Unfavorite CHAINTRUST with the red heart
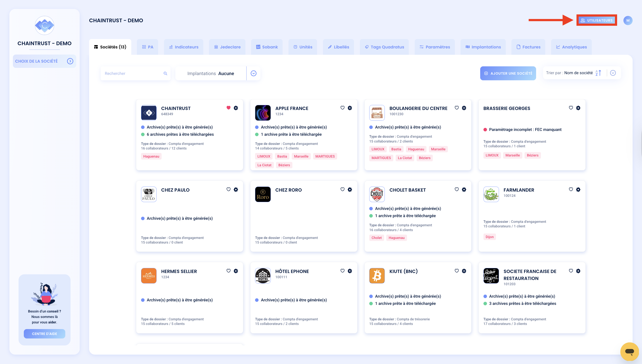The width and height of the screenshot is (642, 364). click(x=228, y=108)
